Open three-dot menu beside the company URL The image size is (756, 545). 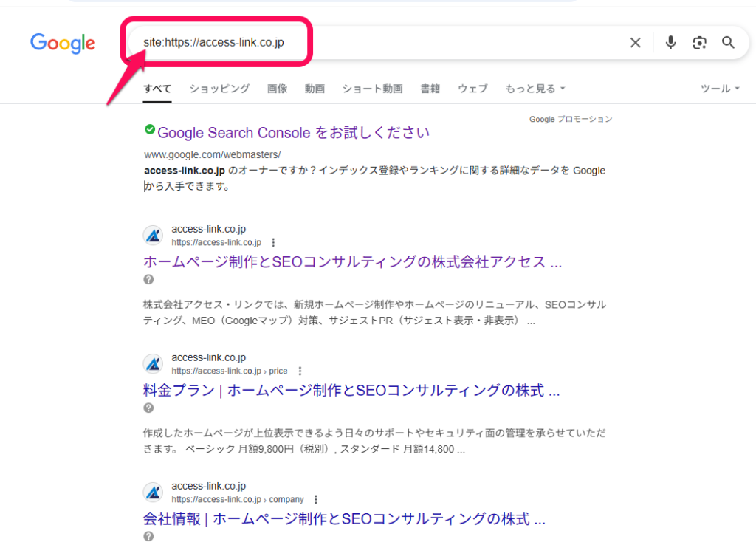tap(316, 499)
